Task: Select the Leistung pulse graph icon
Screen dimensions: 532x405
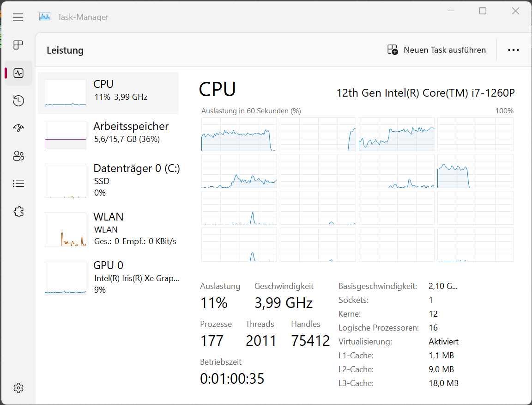Action: (x=18, y=73)
